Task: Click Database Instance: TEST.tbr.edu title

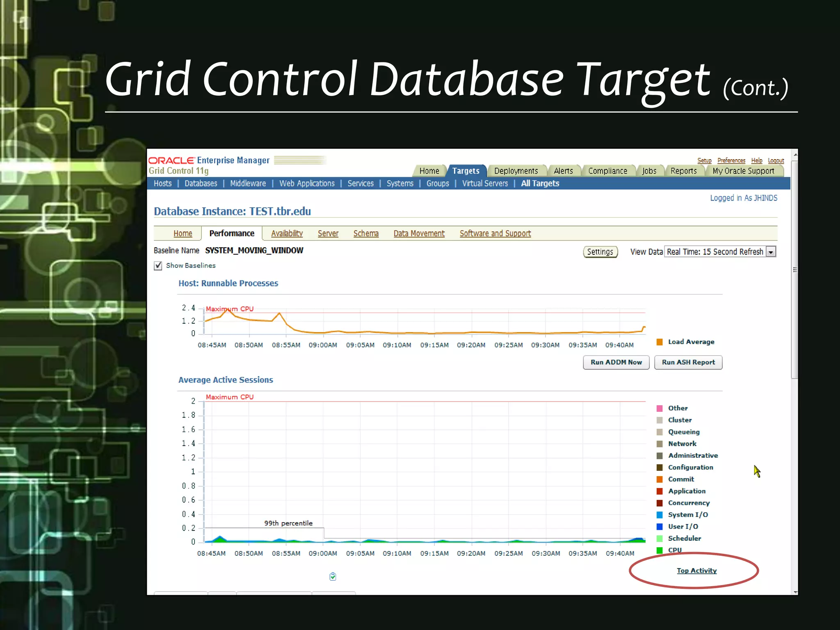Action: 232,212
